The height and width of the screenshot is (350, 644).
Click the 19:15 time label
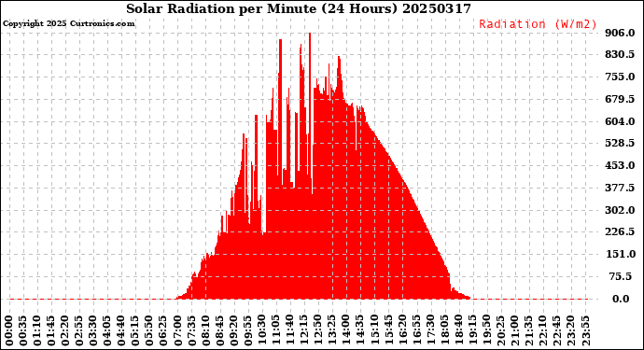point(472,331)
